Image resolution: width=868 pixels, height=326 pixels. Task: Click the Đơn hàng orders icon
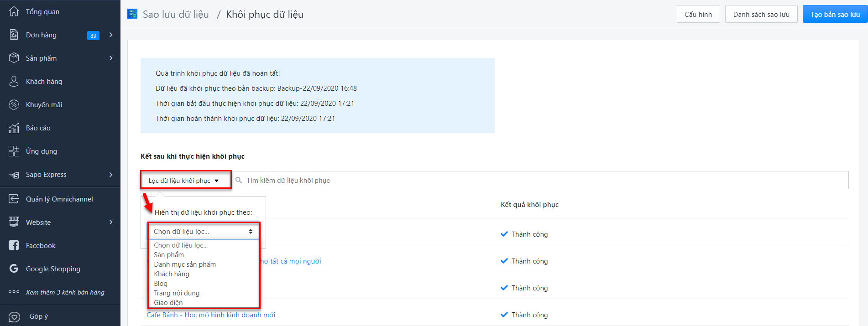[x=14, y=35]
